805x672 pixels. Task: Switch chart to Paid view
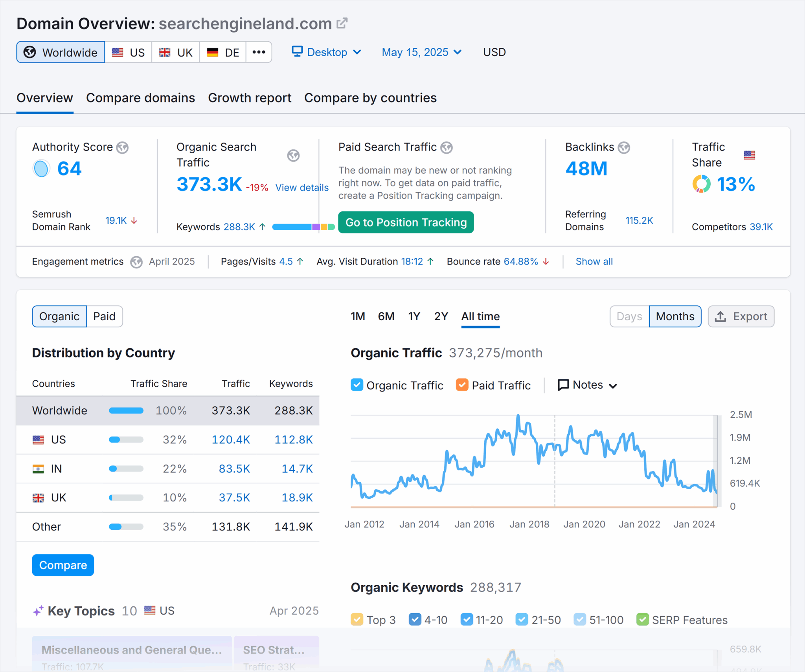[x=104, y=316]
